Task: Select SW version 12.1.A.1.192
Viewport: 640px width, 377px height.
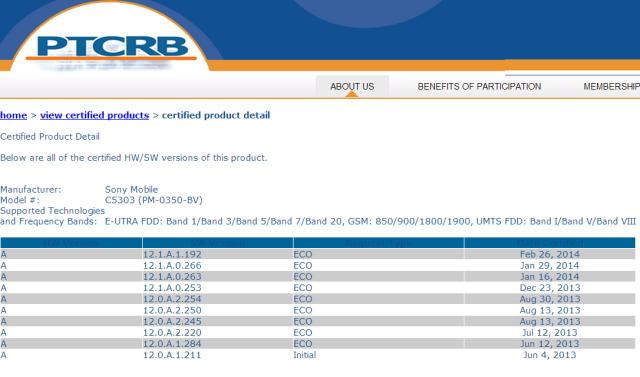Action: pos(172,255)
